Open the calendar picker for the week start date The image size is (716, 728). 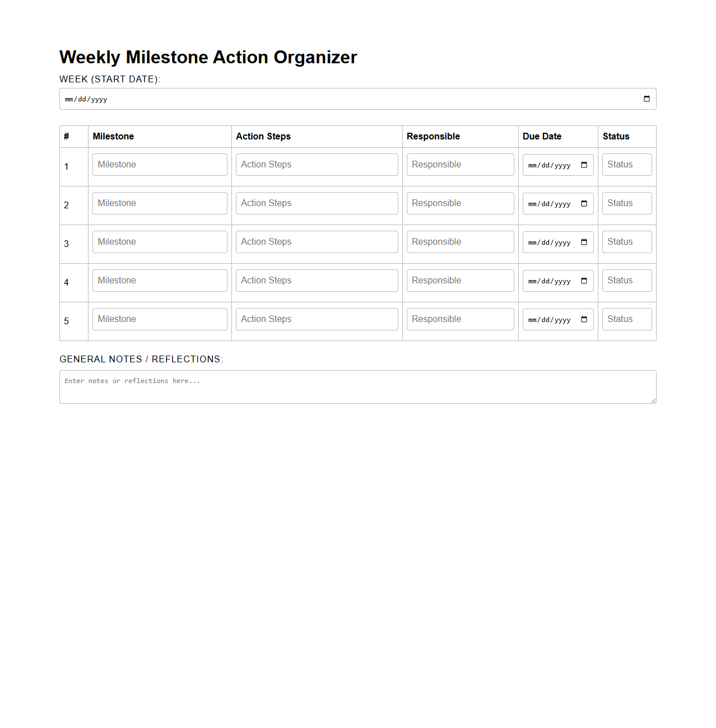(646, 99)
